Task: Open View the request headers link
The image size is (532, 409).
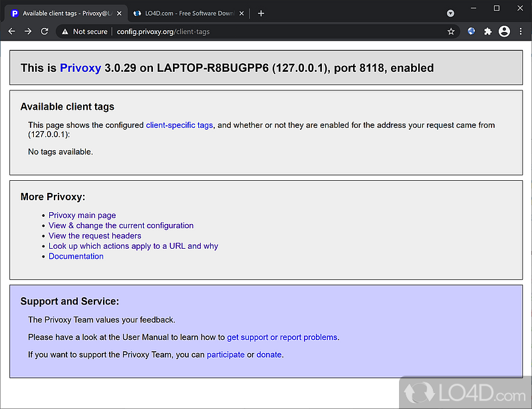Action: pos(94,235)
